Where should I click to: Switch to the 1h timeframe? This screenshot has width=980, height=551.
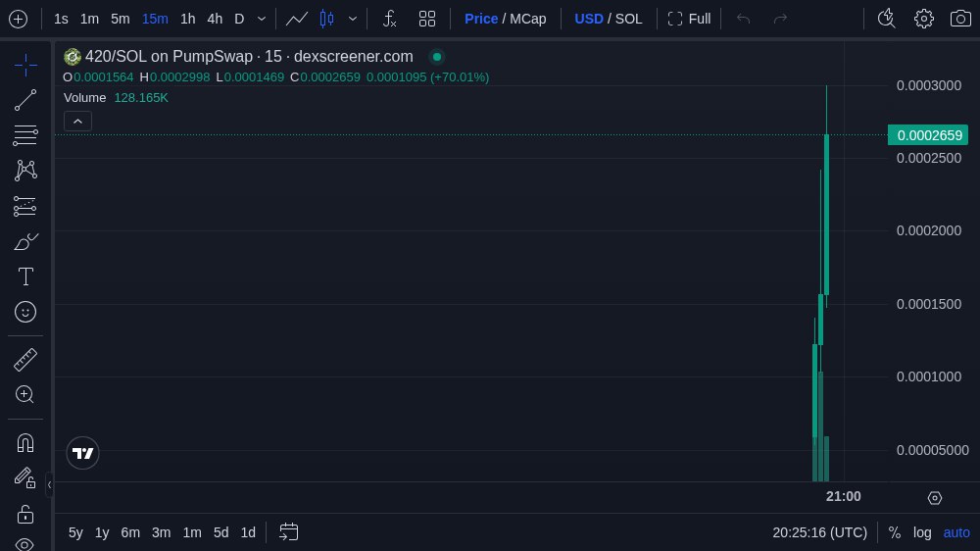(x=187, y=19)
